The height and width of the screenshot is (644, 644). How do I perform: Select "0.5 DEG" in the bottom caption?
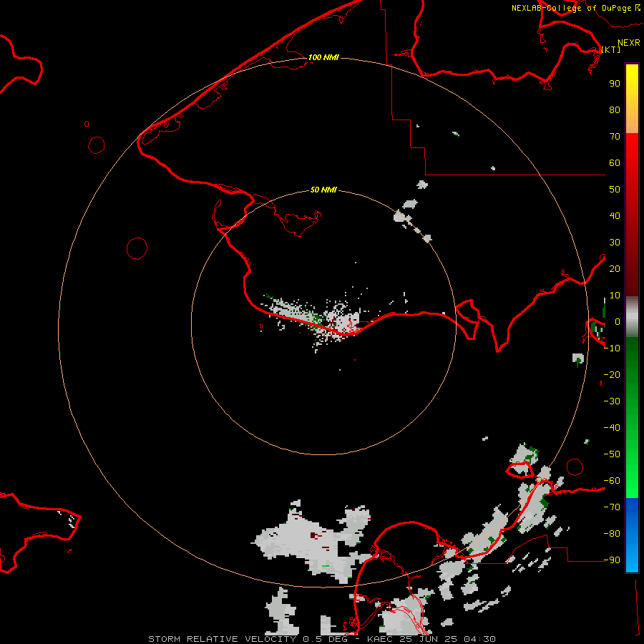coord(327,639)
